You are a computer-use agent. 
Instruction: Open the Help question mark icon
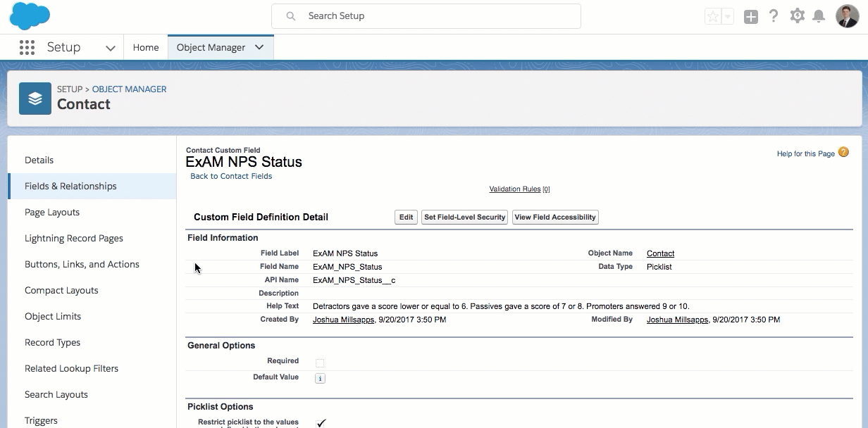click(774, 15)
